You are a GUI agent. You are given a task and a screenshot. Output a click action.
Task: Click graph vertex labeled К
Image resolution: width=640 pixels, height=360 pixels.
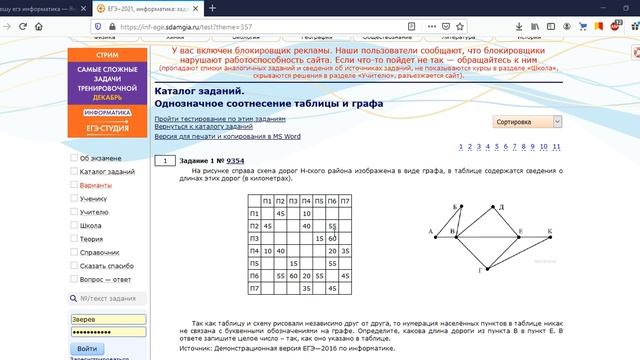pyautogui.click(x=550, y=237)
